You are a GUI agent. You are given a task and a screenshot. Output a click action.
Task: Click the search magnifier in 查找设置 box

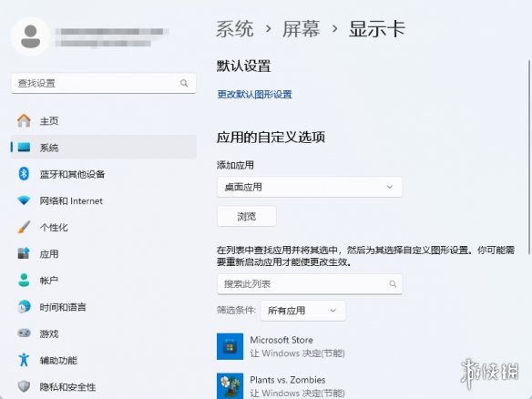pyautogui.click(x=184, y=83)
